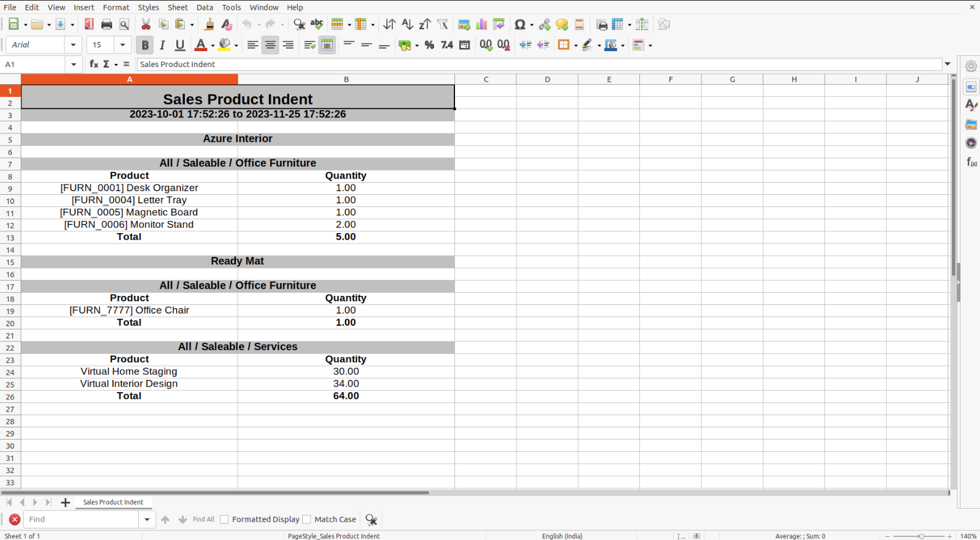Click Merge and Center Cells icon
The width and height of the screenshot is (980, 540).
pyautogui.click(x=327, y=45)
